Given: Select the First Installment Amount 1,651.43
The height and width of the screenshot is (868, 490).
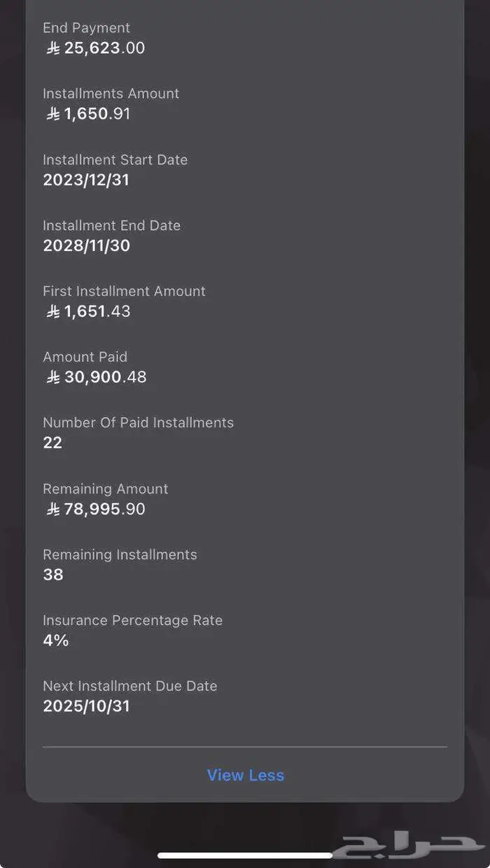Looking at the screenshot, I should [97, 311].
